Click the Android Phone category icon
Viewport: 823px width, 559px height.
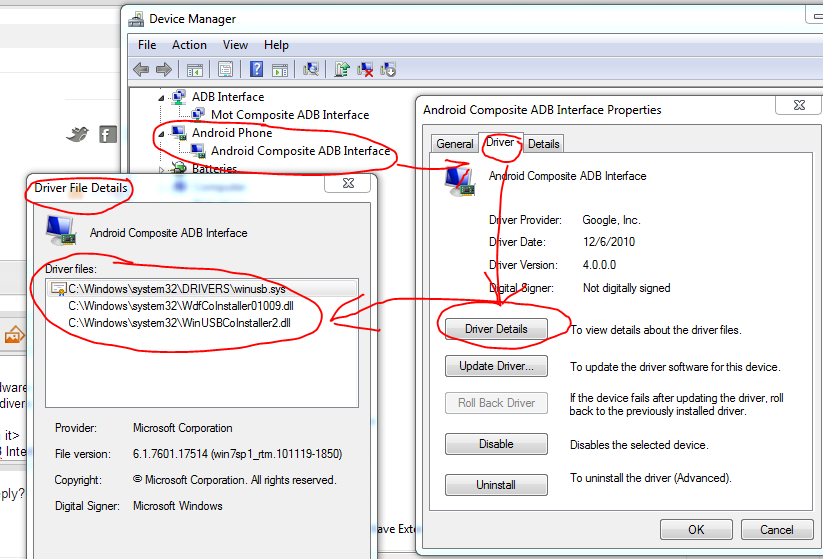[179, 132]
